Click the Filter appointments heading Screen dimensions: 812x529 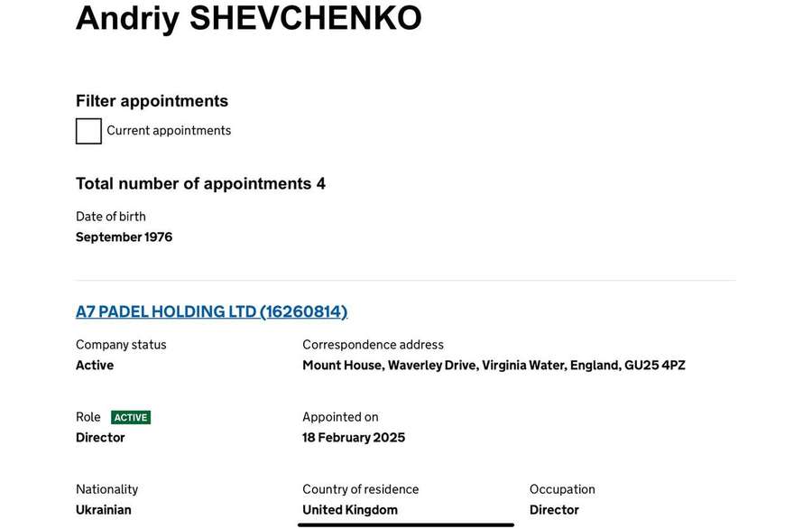click(x=152, y=100)
